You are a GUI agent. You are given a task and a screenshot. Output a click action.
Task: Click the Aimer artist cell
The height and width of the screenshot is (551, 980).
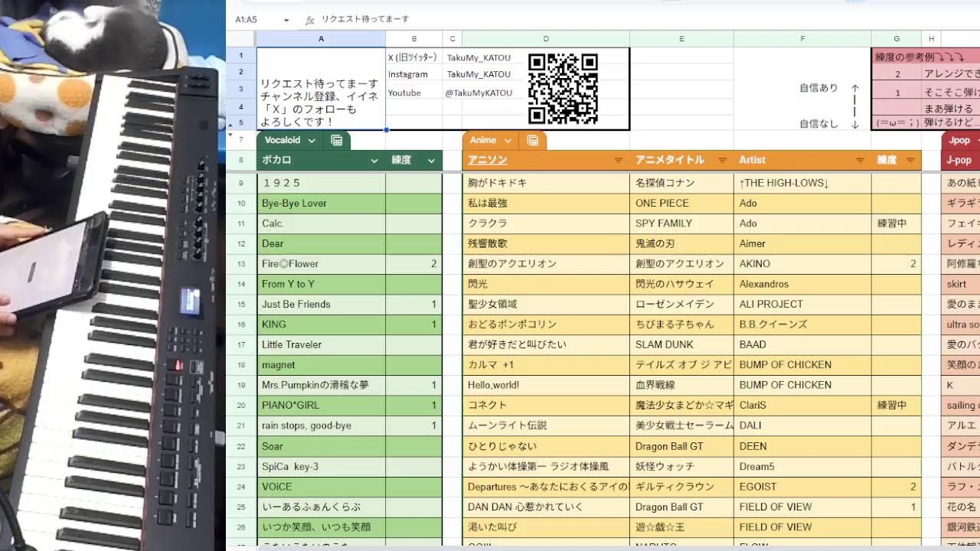802,243
